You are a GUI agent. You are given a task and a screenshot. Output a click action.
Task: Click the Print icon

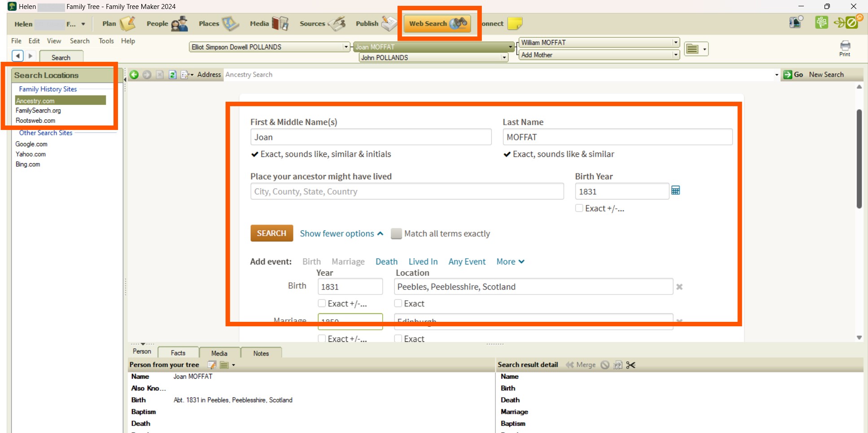[x=845, y=48]
